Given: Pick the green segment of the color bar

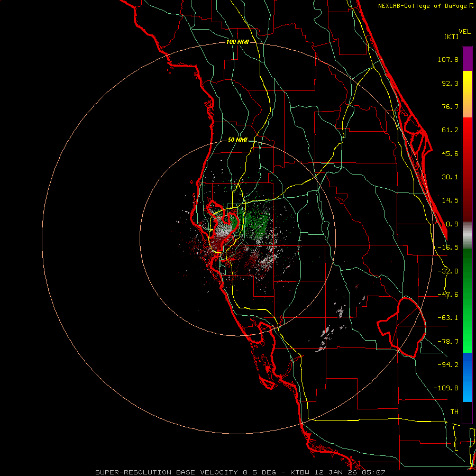Looking at the screenshot, I should point(467,300).
